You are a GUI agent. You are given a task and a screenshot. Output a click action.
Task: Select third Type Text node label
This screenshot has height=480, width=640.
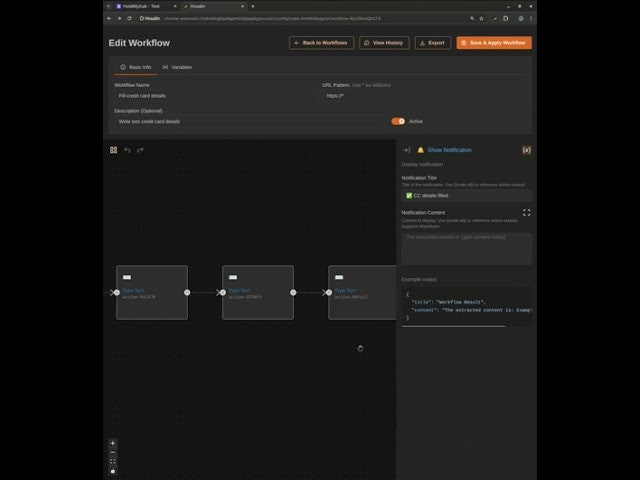coord(345,291)
